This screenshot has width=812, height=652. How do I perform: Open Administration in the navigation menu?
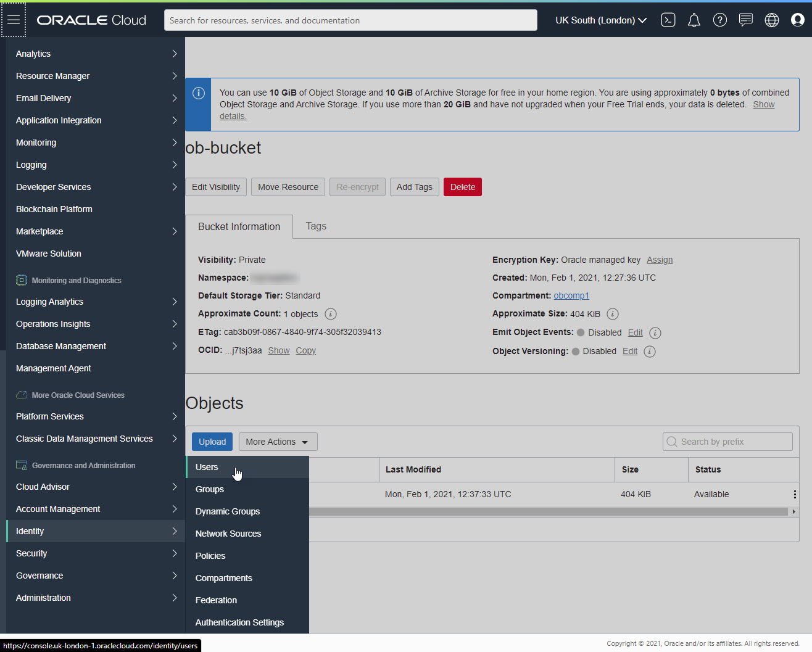[96, 598]
